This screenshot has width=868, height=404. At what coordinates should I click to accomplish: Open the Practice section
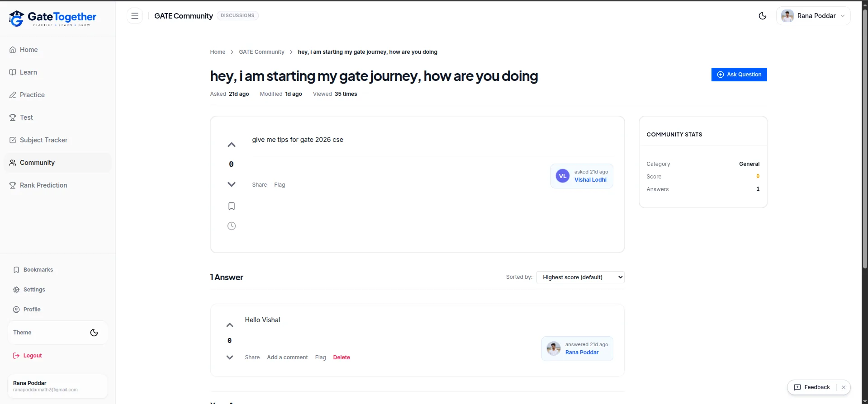point(57,95)
